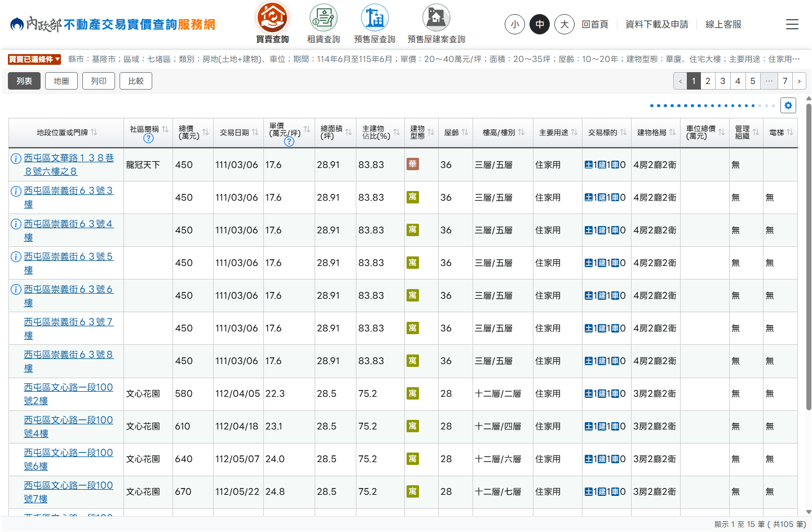Go to page 7
Viewport: 812px width, 532px height.
(785, 81)
